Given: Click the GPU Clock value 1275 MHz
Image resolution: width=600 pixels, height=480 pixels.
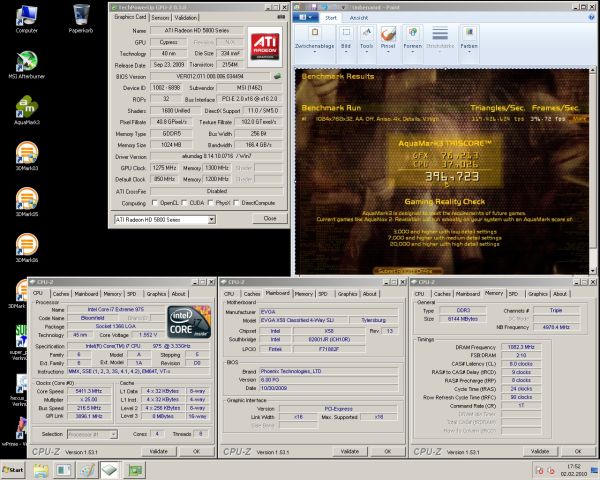Looking at the screenshot, I should click(165, 168).
